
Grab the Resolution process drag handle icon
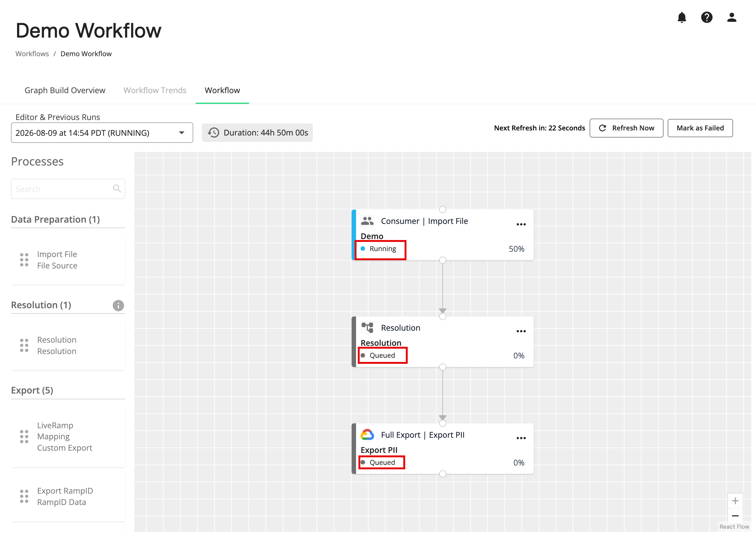[24, 346]
